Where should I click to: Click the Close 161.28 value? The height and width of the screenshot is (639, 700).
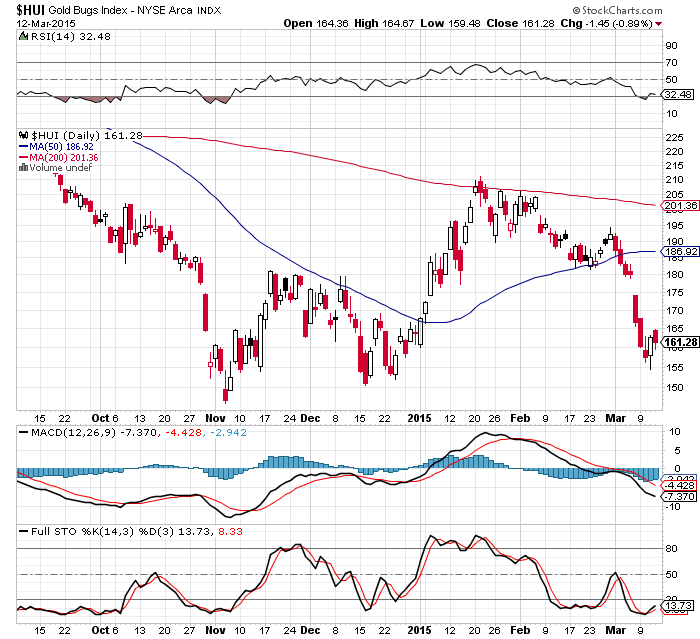520,23
